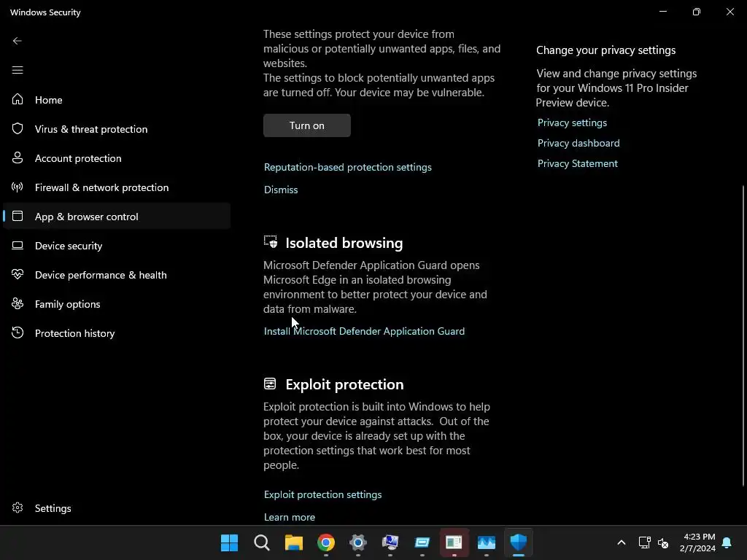747x560 pixels.
Task: Open Exploit protection settings link
Action: pos(322,494)
